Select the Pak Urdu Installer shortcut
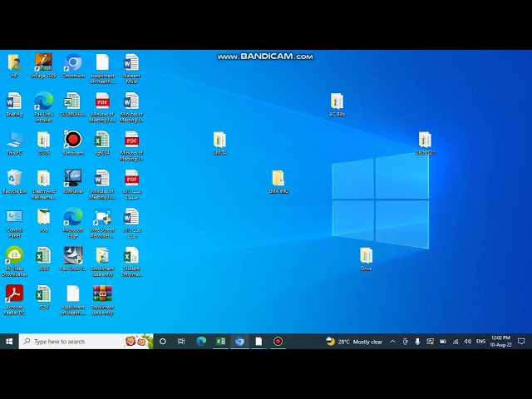Screen dimensions: 532x399 tap(43, 107)
